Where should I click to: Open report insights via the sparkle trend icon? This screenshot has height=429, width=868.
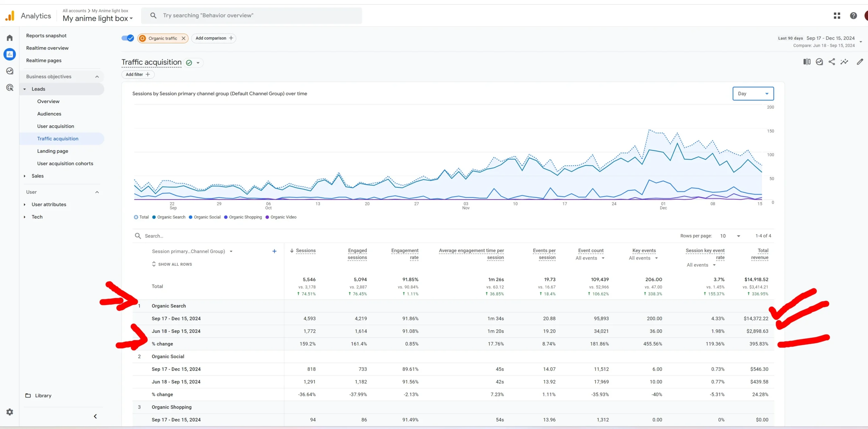point(844,62)
